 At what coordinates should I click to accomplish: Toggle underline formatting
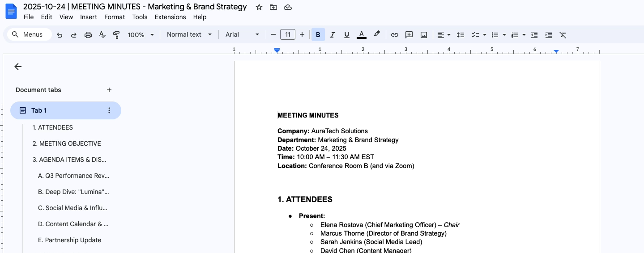point(346,34)
